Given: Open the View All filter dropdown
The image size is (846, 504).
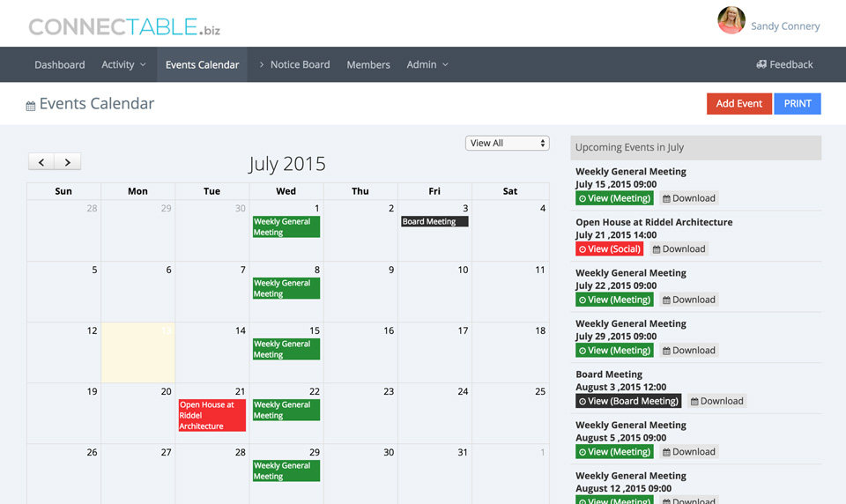Looking at the screenshot, I should click(507, 143).
